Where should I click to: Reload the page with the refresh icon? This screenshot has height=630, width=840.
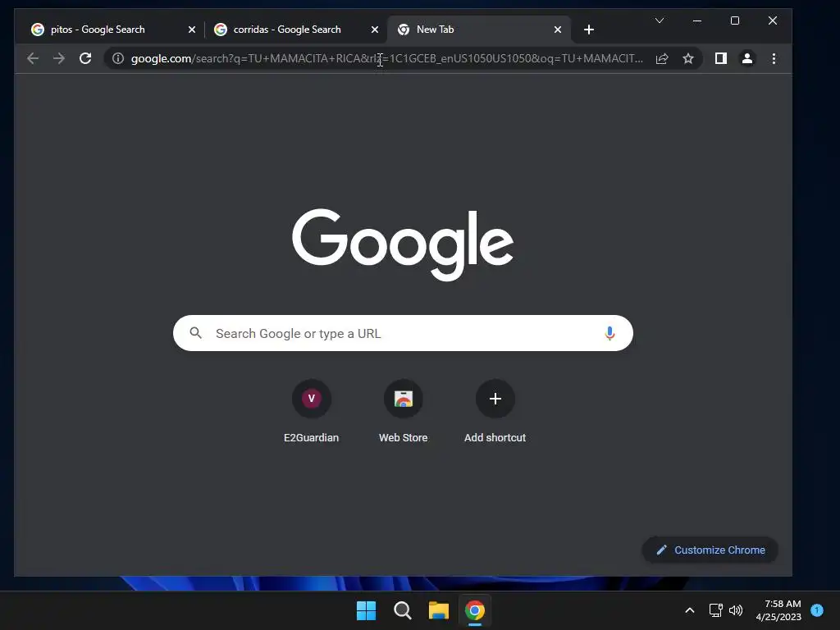tap(85, 58)
